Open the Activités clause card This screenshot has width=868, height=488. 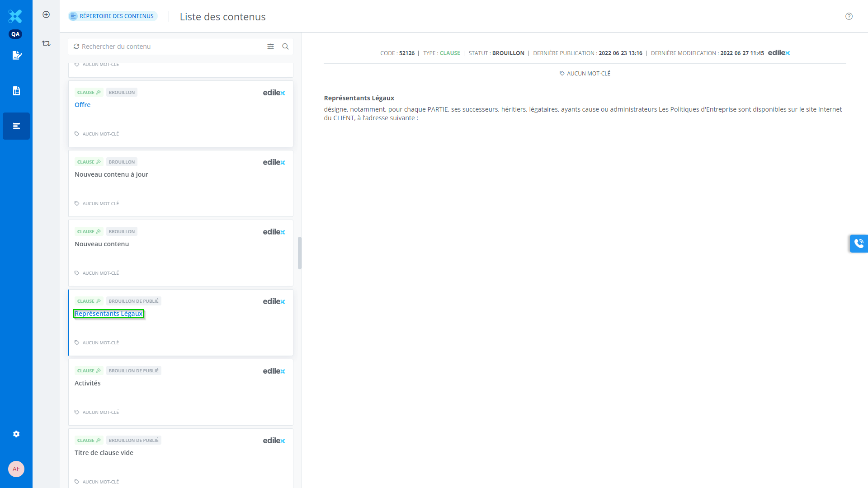(x=88, y=383)
